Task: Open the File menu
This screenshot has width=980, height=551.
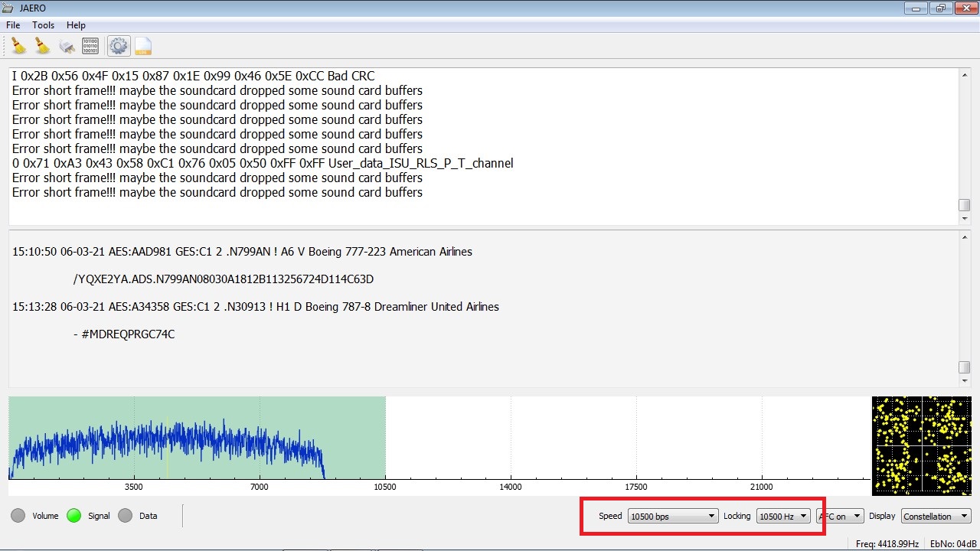Action: pyautogui.click(x=12, y=24)
